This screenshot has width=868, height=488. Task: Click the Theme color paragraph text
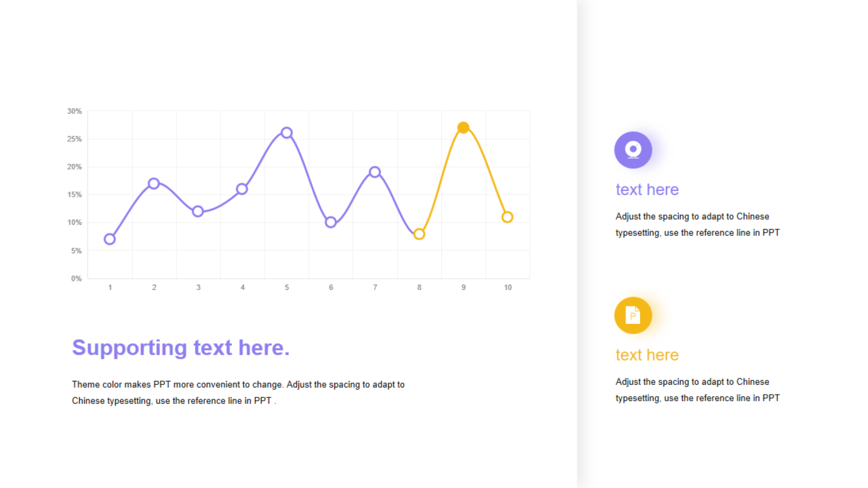(239, 392)
